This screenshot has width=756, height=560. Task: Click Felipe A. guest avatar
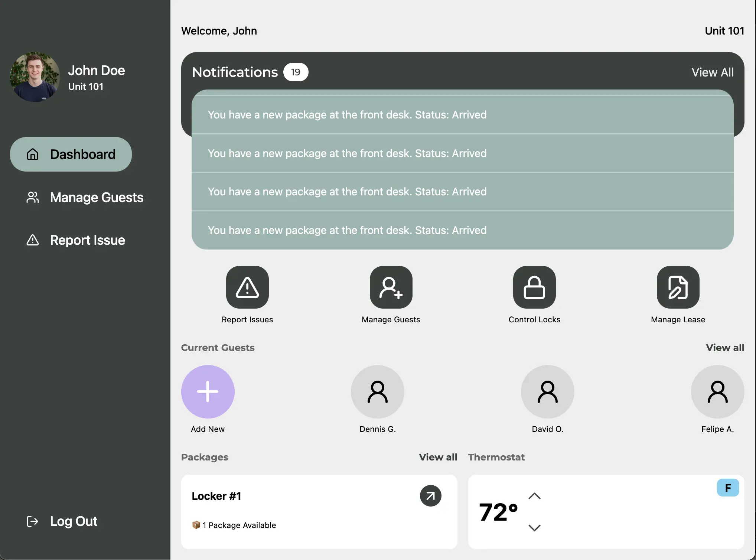717,391
